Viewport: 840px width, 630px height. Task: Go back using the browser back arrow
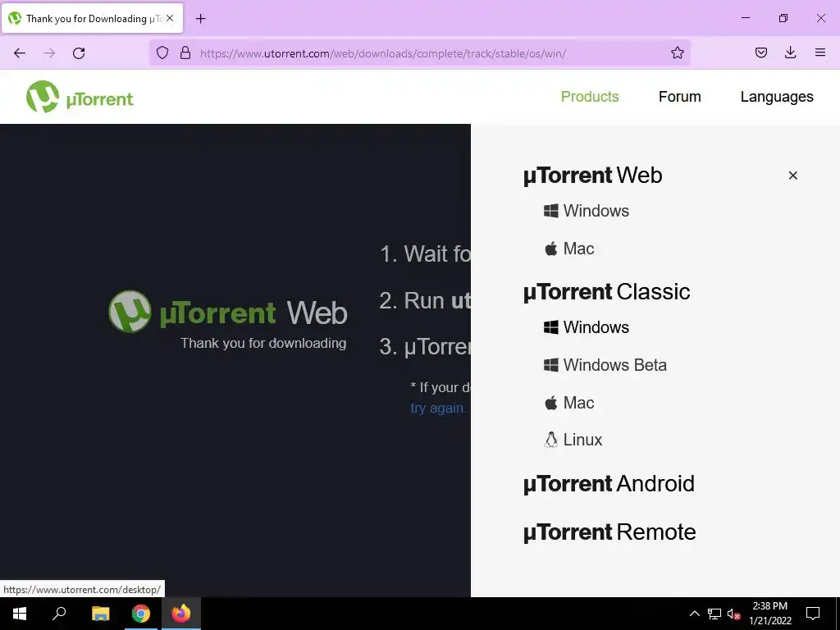20,53
